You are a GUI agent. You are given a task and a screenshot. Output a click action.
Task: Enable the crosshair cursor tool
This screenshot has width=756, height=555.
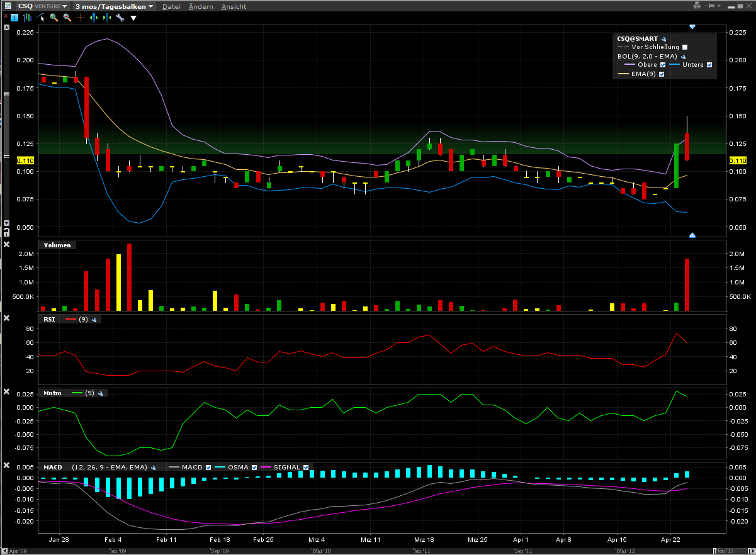81,18
